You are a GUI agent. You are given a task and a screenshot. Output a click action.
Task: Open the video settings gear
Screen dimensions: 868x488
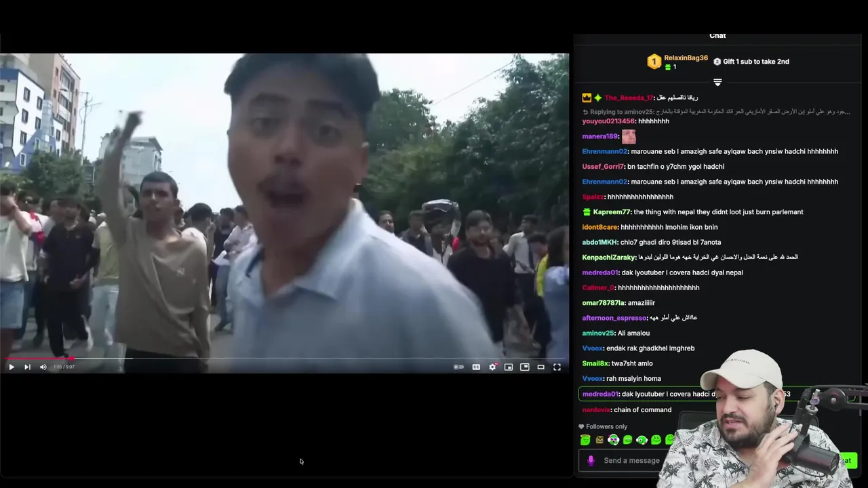click(x=492, y=367)
